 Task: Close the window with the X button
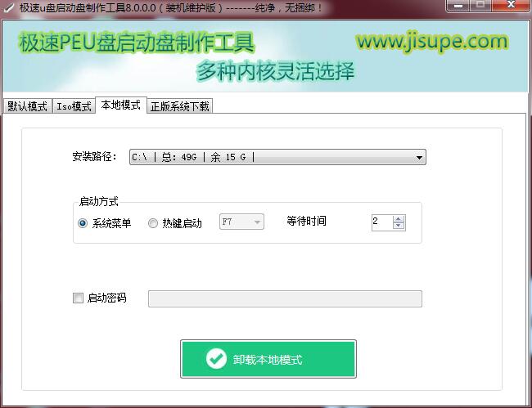(x=511, y=6)
